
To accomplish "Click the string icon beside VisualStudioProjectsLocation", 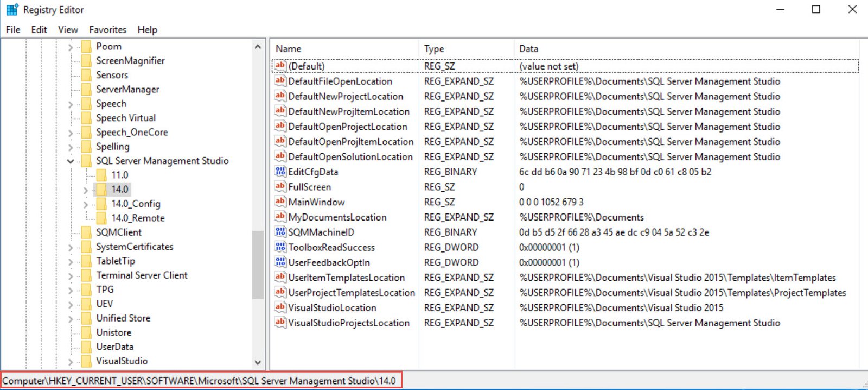I will pos(280,323).
